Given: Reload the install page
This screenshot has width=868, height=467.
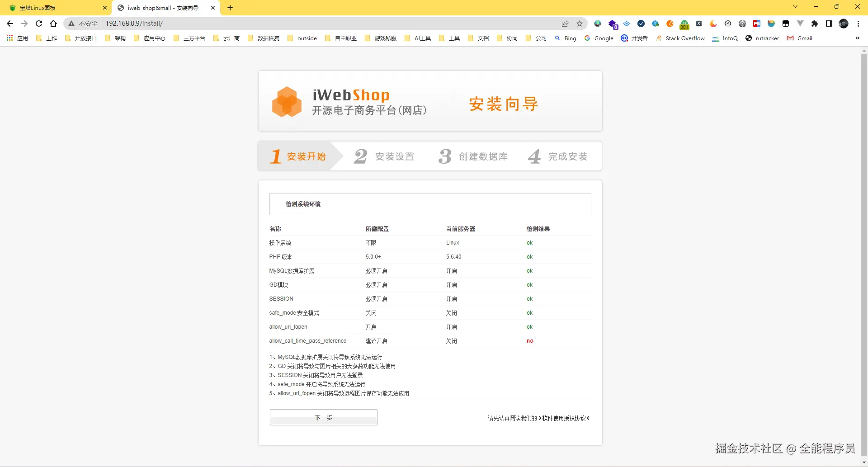Looking at the screenshot, I should click(x=39, y=24).
